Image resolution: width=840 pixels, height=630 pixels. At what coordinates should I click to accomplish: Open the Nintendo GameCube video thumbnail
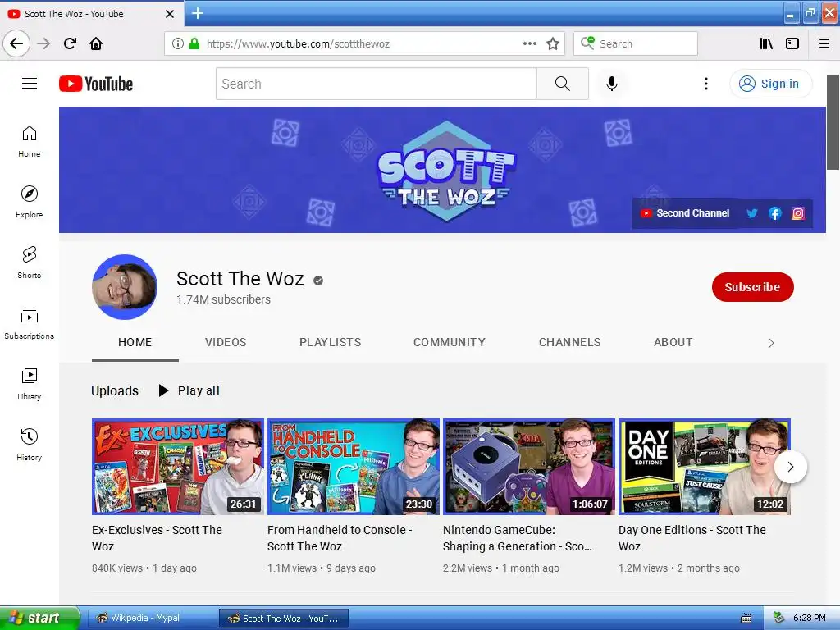pyautogui.click(x=529, y=467)
